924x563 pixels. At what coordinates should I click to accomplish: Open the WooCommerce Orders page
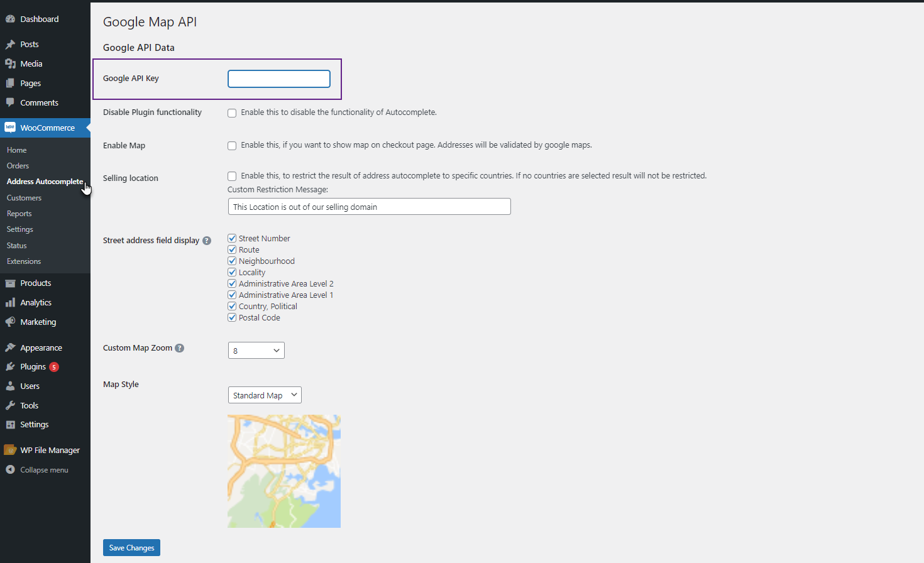[x=18, y=165]
